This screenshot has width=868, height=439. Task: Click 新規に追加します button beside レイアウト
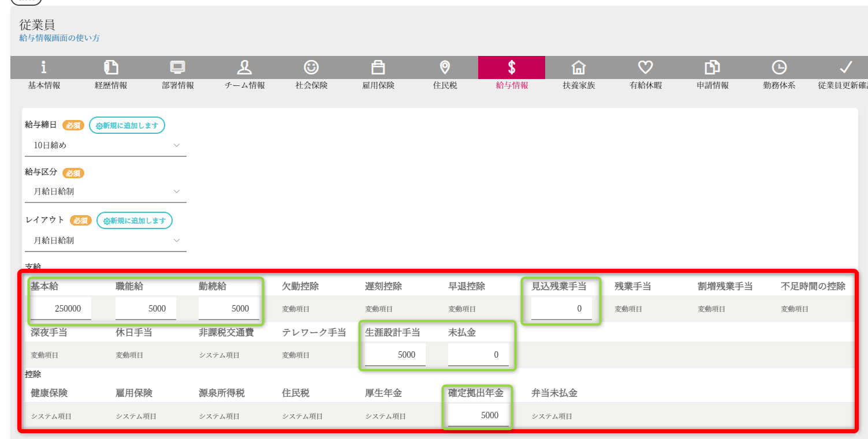pyautogui.click(x=135, y=220)
